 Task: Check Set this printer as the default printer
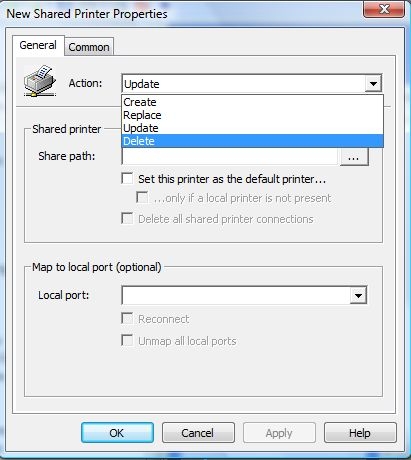[127, 178]
